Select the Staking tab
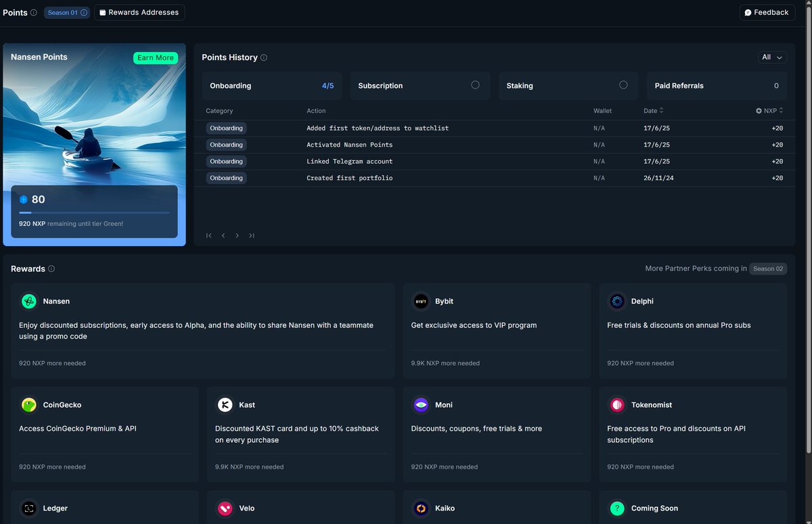The width and height of the screenshot is (812, 524). (x=568, y=86)
